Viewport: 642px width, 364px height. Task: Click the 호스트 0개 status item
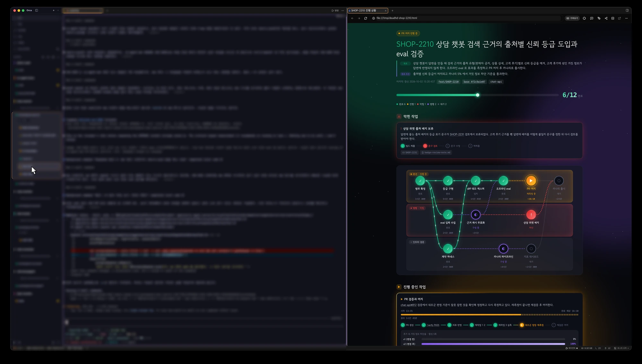[x=621, y=348]
